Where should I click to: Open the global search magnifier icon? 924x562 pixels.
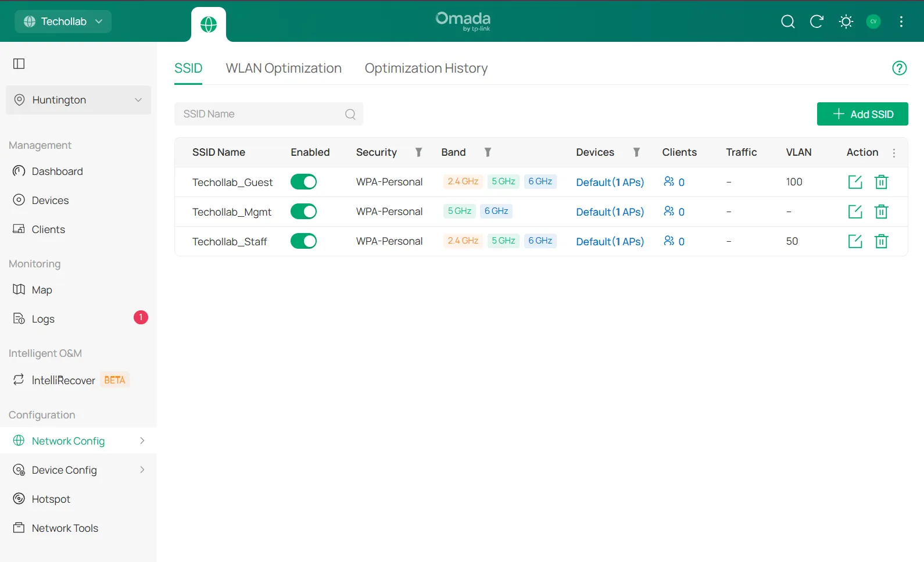[x=787, y=22]
